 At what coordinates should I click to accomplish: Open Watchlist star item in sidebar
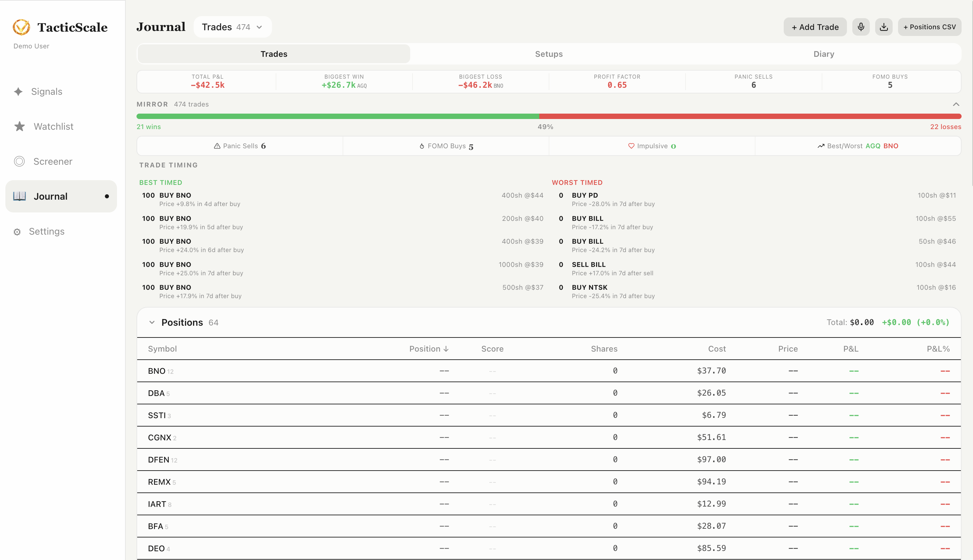point(53,126)
